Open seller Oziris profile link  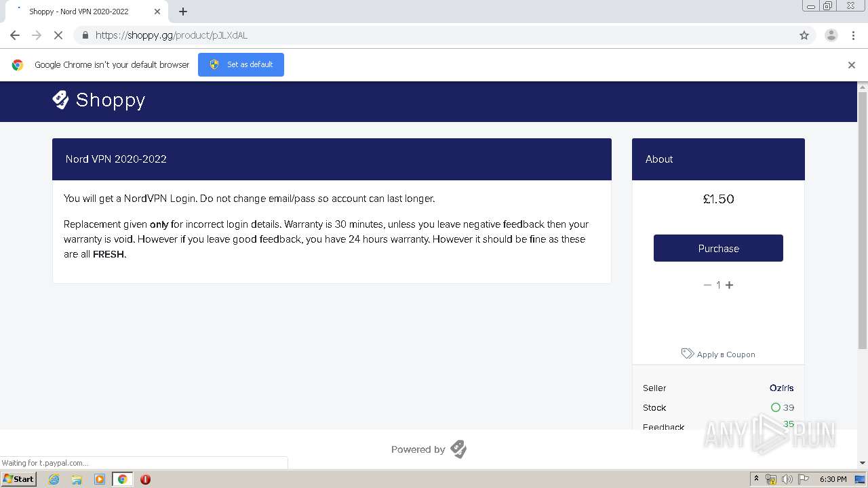pos(781,388)
